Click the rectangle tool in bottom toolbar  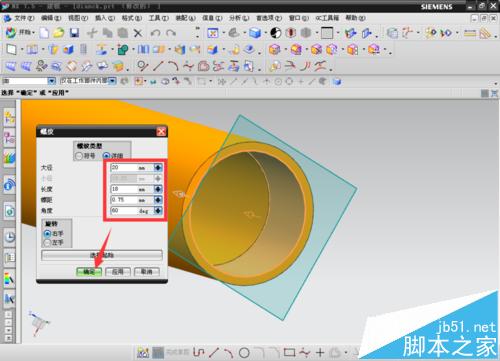(x=289, y=352)
